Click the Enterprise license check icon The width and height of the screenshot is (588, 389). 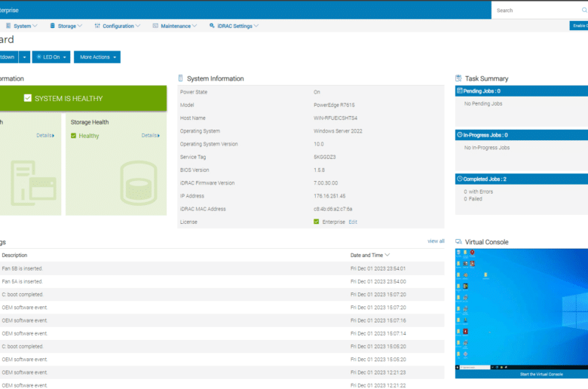(316, 222)
